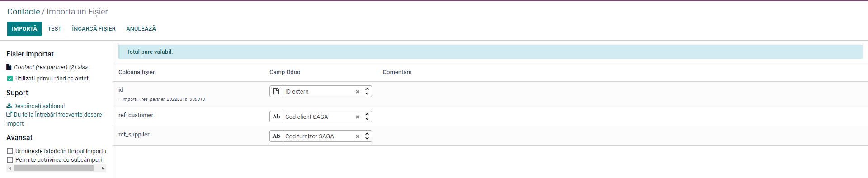
Task: Click the external link icon for import FAQ
Action: point(9,114)
